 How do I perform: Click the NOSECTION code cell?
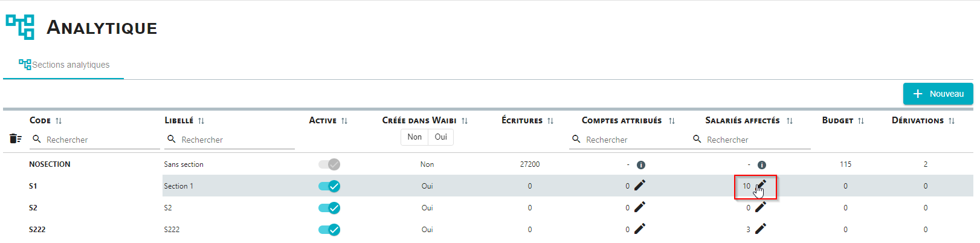tap(50, 164)
